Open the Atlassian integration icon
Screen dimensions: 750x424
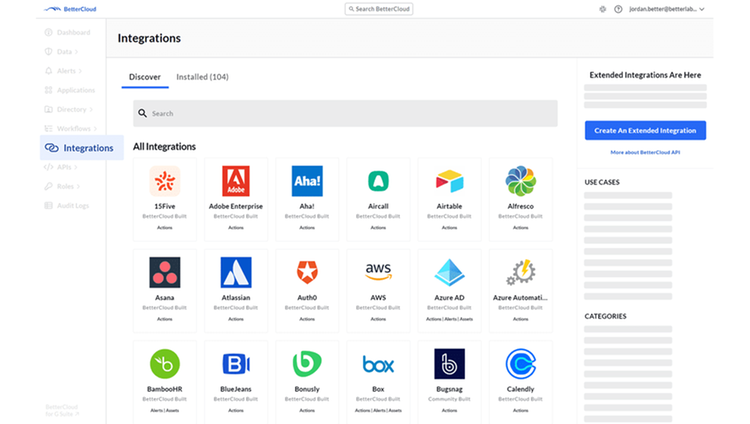point(236,272)
